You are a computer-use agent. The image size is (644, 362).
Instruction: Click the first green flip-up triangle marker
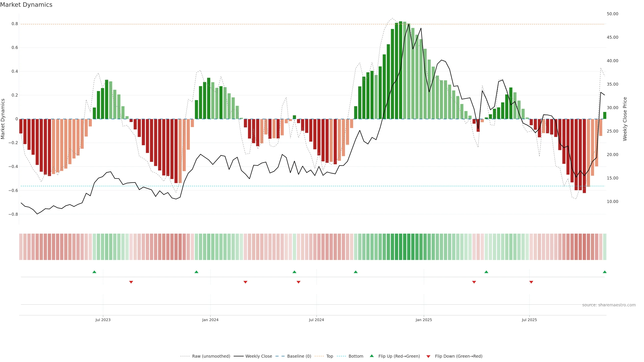coord(94,272)
